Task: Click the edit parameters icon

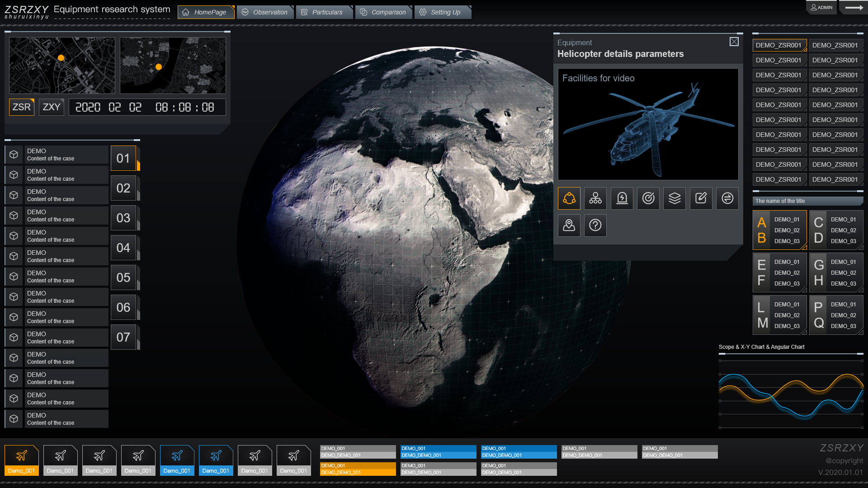Action: click(701, 198)
